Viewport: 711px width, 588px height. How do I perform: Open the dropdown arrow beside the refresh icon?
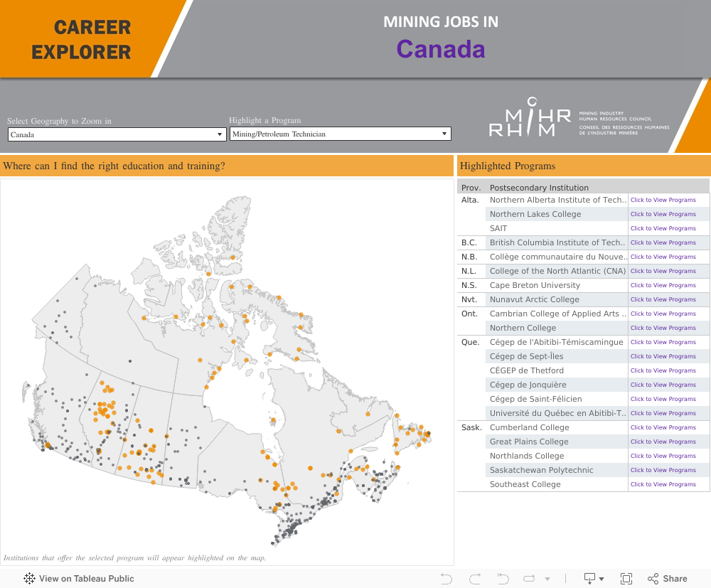[x=547, y=579]
